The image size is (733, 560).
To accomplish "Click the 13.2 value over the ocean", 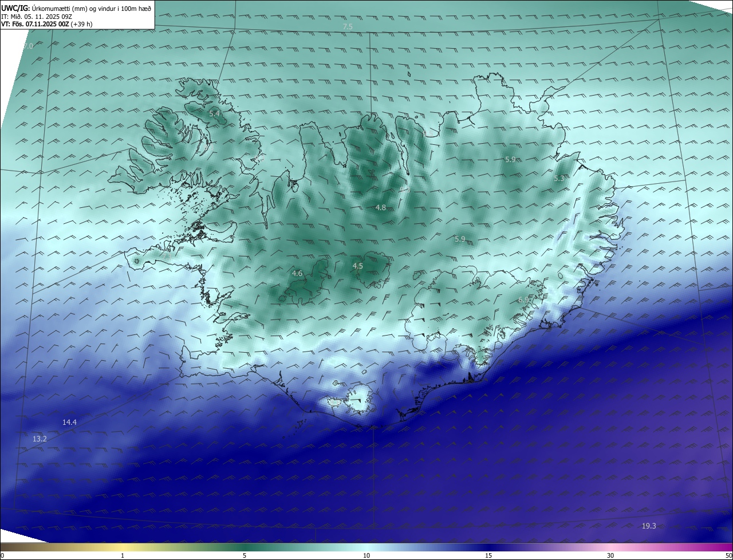I will pos(40,439).
